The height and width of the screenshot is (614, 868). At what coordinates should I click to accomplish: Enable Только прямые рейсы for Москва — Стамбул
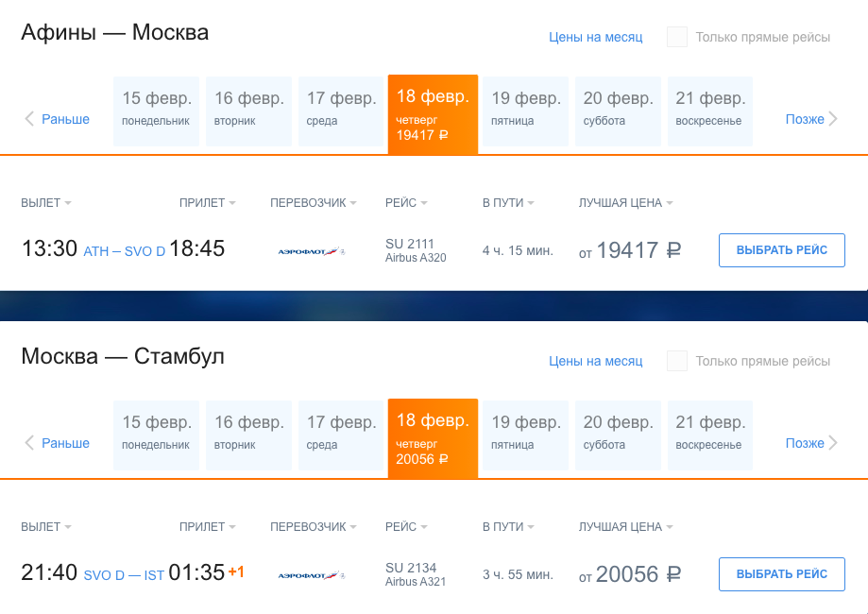677,361
